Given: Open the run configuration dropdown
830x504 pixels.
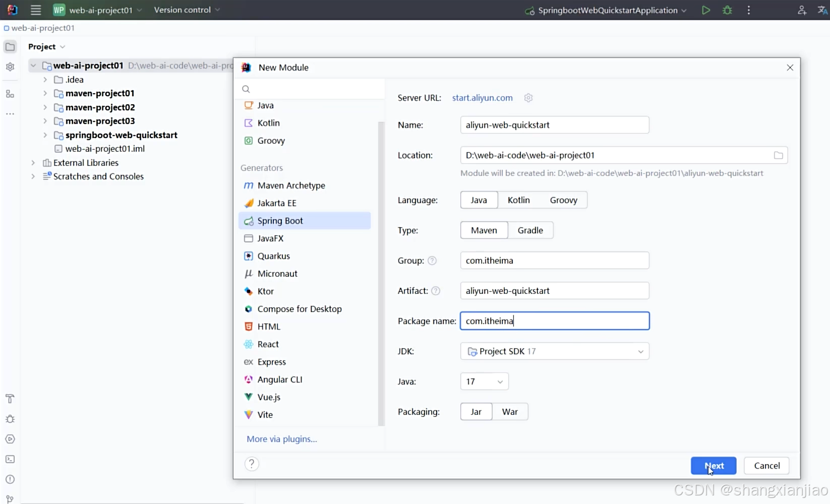Looking at the screenshot, I should click(606, 10).
